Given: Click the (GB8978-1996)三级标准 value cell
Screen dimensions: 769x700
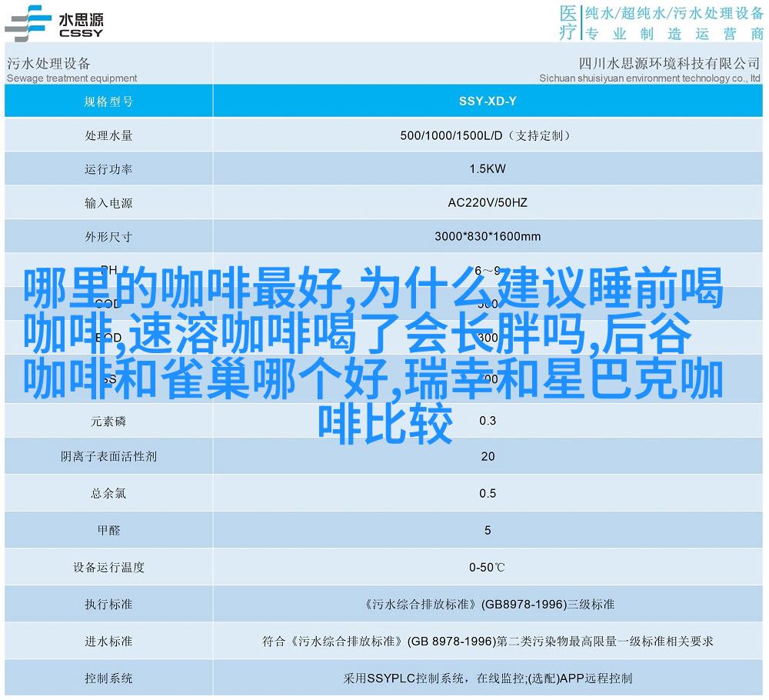Looking at the screenshot, I should pyautogui.click(x=488, y=605).
